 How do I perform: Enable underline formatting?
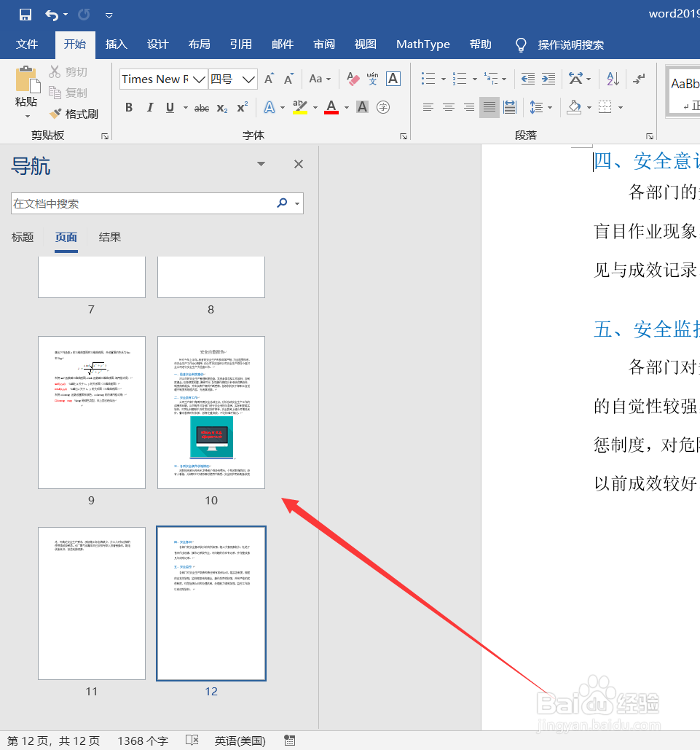coord(168,107)
